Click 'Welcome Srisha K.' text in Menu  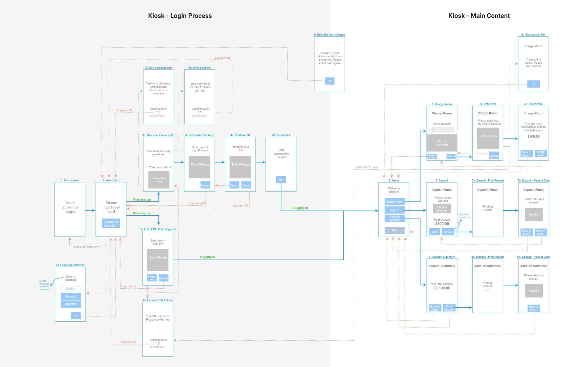pyautogui.click(x=394, y=190)
